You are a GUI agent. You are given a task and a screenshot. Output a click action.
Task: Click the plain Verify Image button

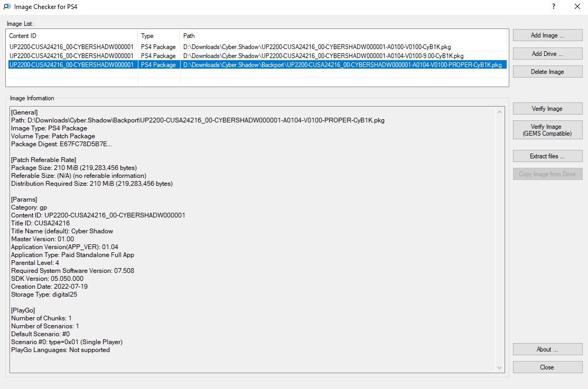tap(547, 109)
